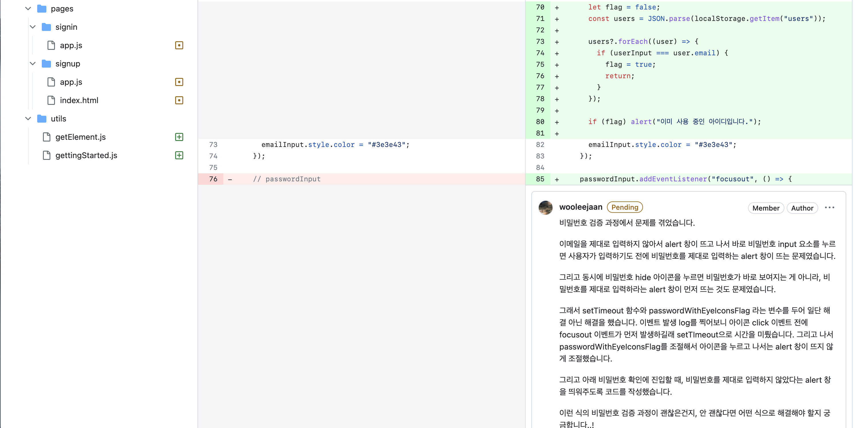Click wooleejaan's avatar image

(x=545, y=207)
